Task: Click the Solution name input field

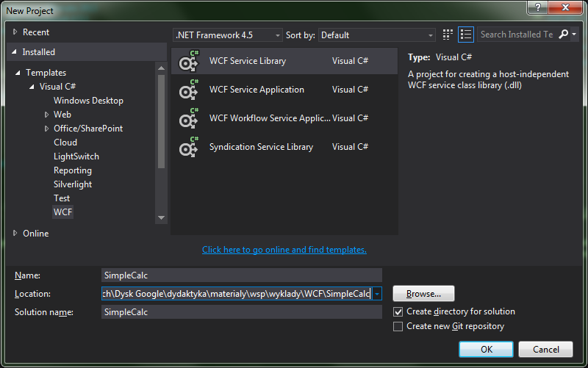Action: click(x=242, y=311)
